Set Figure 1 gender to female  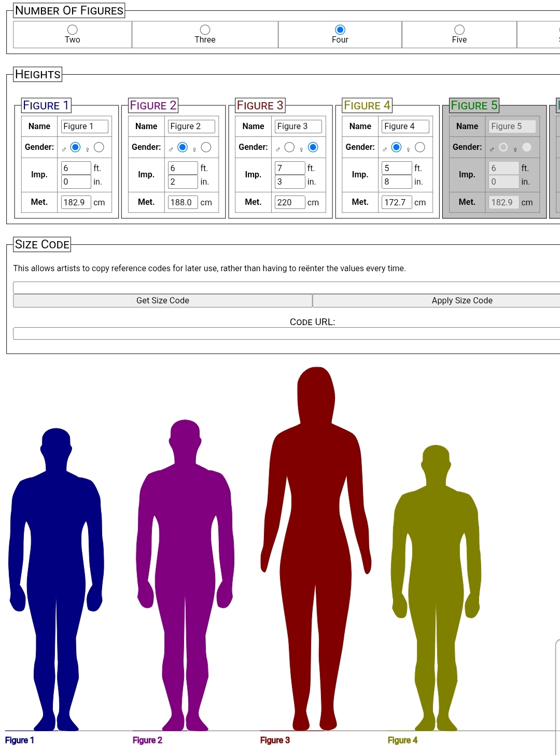point(99,147)
